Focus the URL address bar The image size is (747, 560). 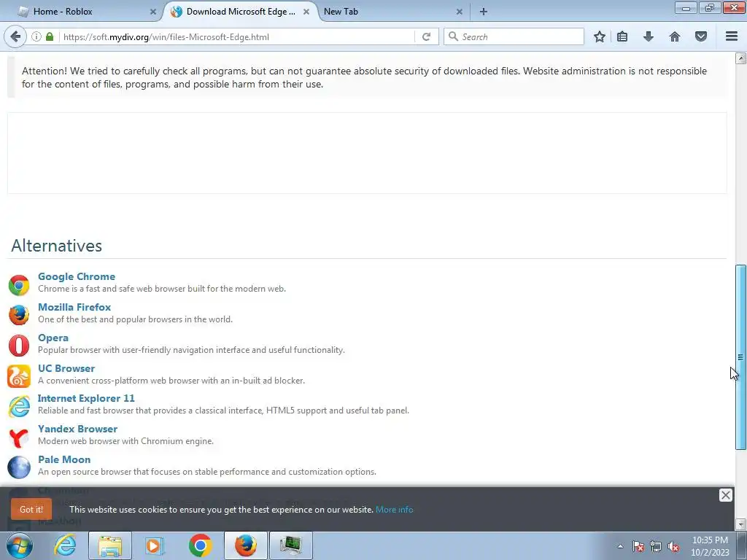tap(236, 36)
